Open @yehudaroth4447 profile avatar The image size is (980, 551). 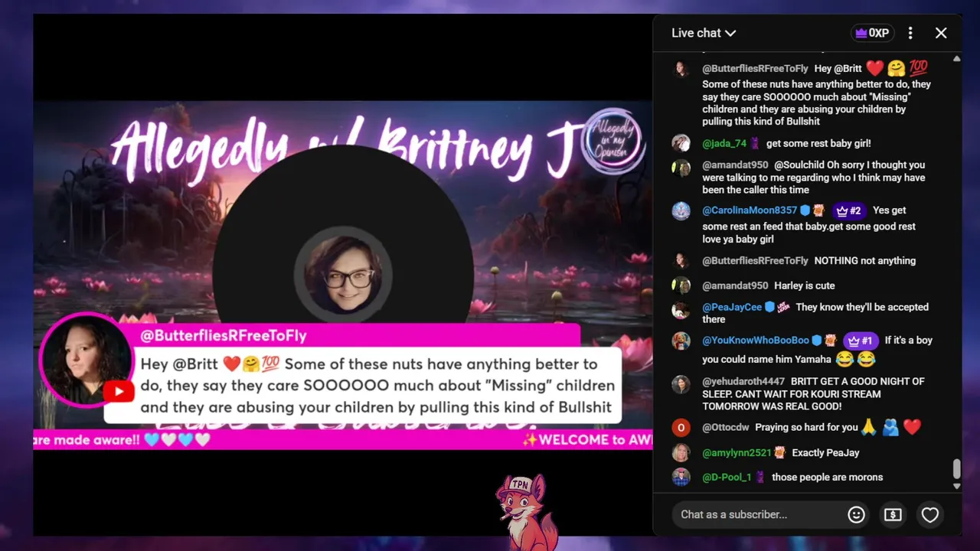[681, 384]
